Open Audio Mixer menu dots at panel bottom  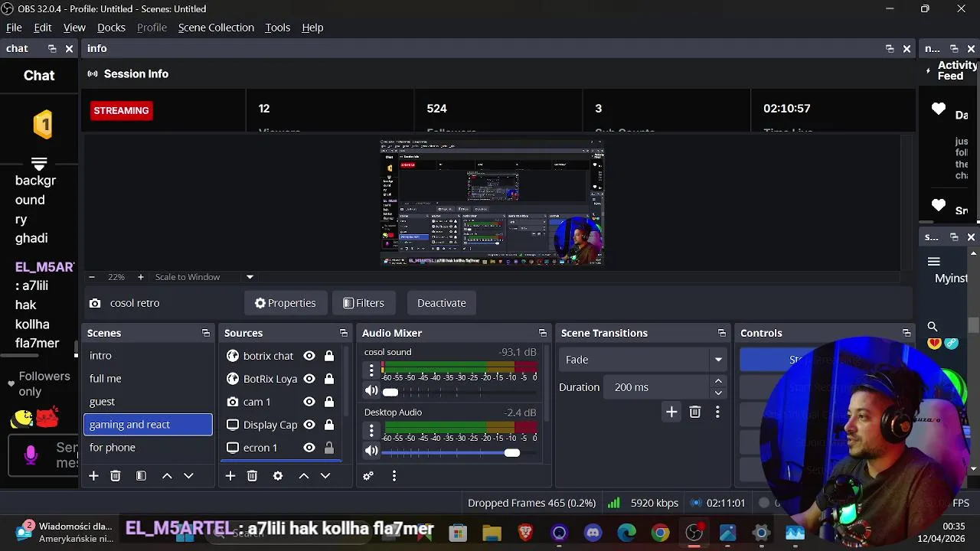(394, 476)
